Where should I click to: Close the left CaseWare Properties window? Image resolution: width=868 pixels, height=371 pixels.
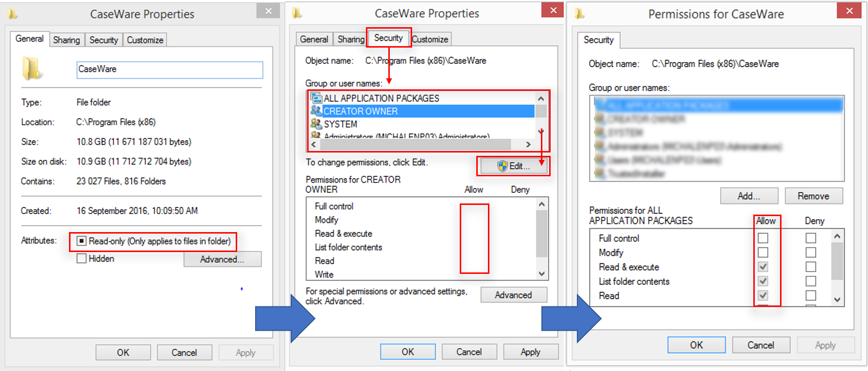(x=268, y=11)
